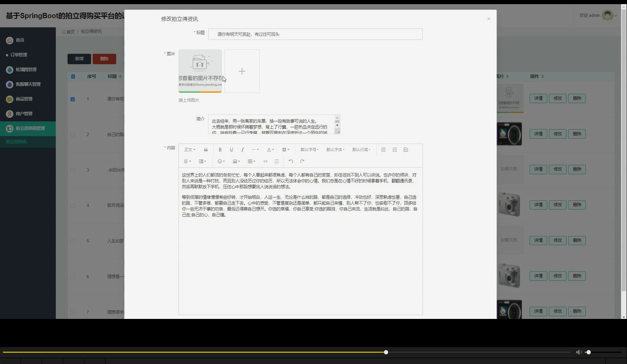Toggle bold text in editor
The height and width of the screenshot is (364, 627).
(220, 150)
